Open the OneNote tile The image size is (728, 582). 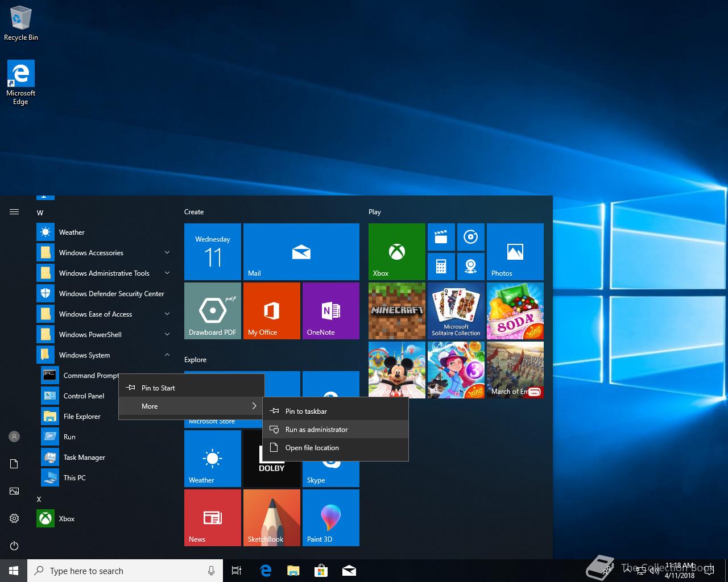click(331, 311)
